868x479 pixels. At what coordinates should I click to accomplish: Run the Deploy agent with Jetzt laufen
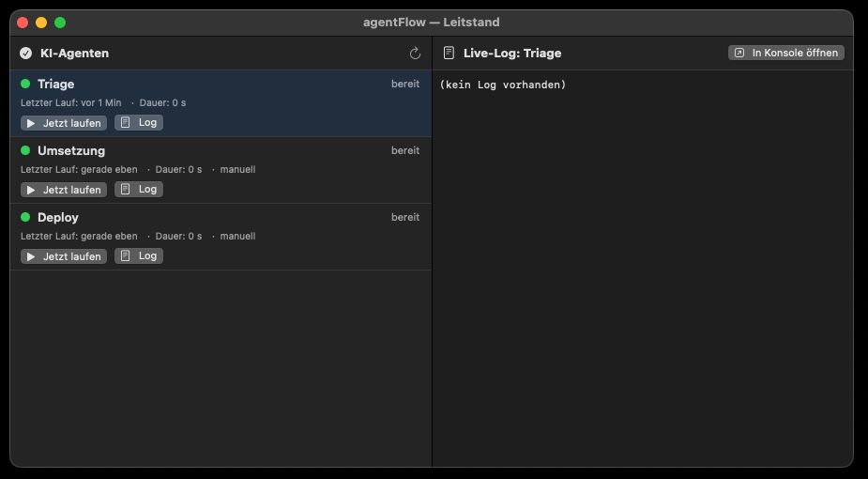64,256
